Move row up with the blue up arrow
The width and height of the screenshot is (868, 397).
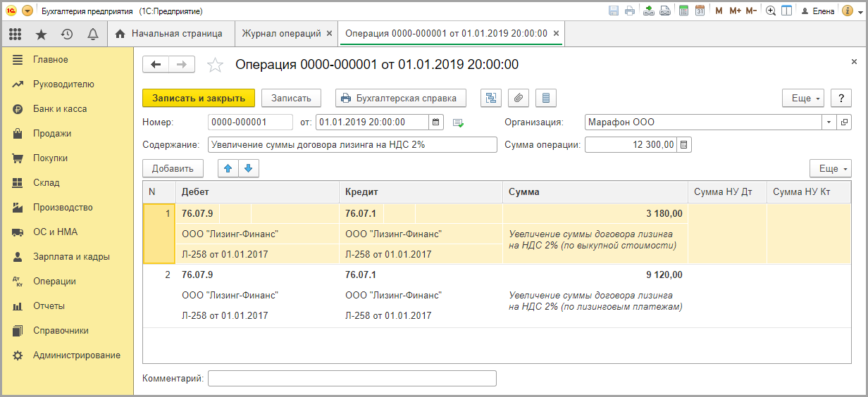click(x=228, y=168)
